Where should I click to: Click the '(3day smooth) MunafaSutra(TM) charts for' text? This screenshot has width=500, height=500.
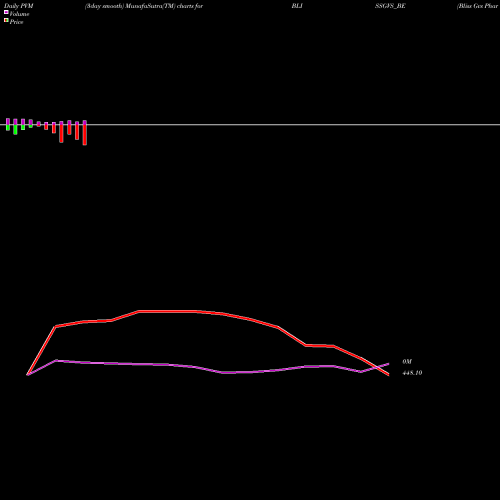[144, 6]
